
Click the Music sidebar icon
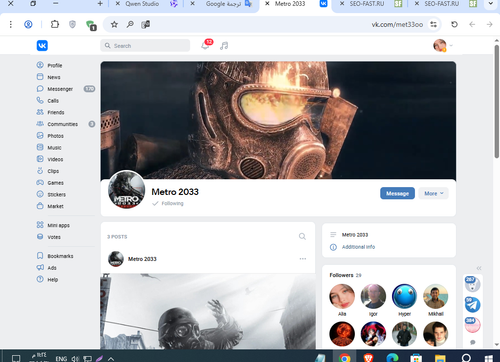[x=40, y=147]
